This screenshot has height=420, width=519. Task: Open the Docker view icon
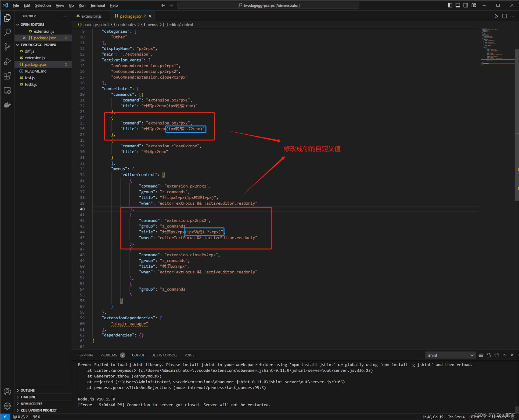tap(7, 105)
